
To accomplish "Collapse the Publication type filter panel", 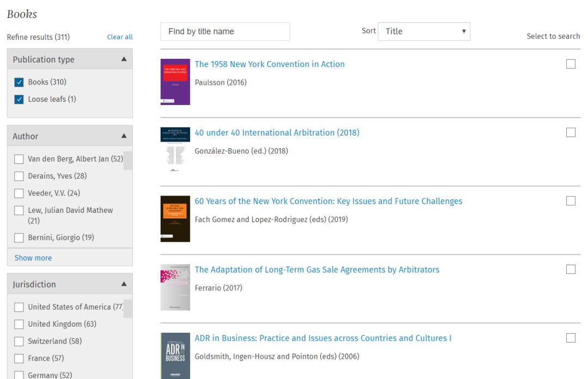I will click(x=124, y=59).
